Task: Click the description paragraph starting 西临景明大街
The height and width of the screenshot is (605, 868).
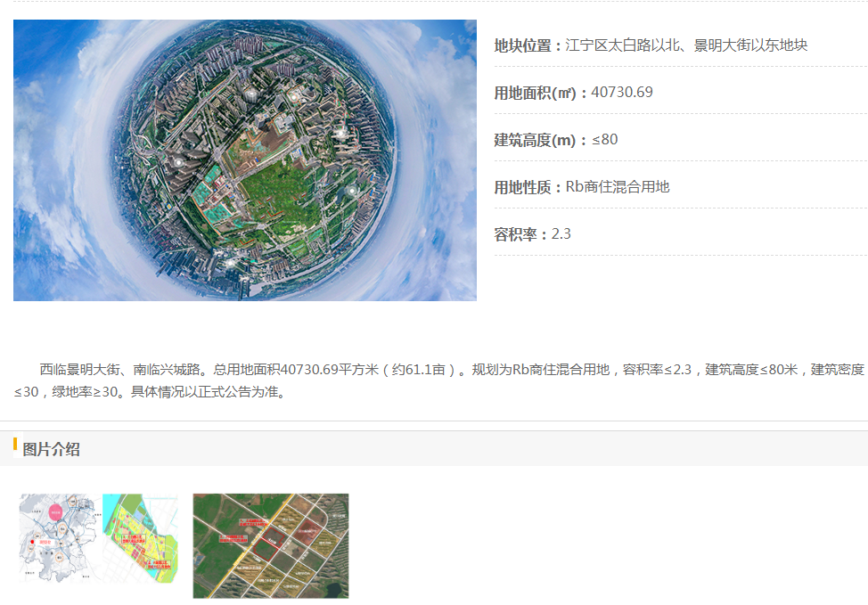Action: click(437, 380)
